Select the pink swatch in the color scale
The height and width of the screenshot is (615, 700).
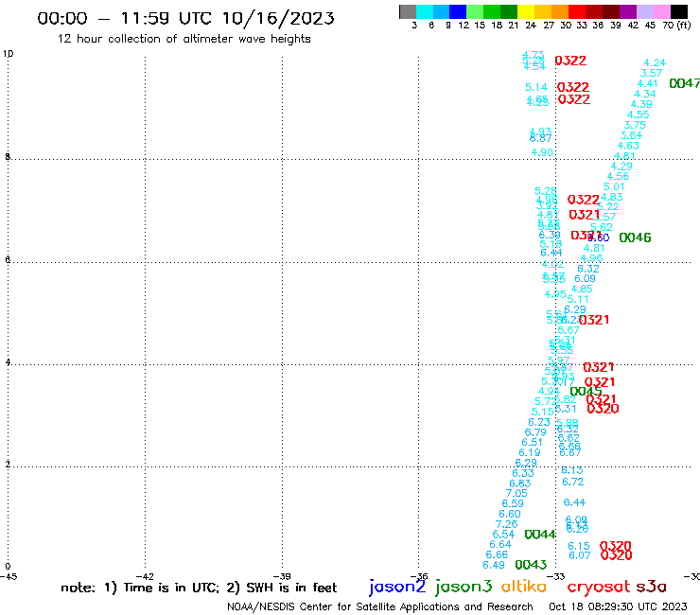[661, 11]
